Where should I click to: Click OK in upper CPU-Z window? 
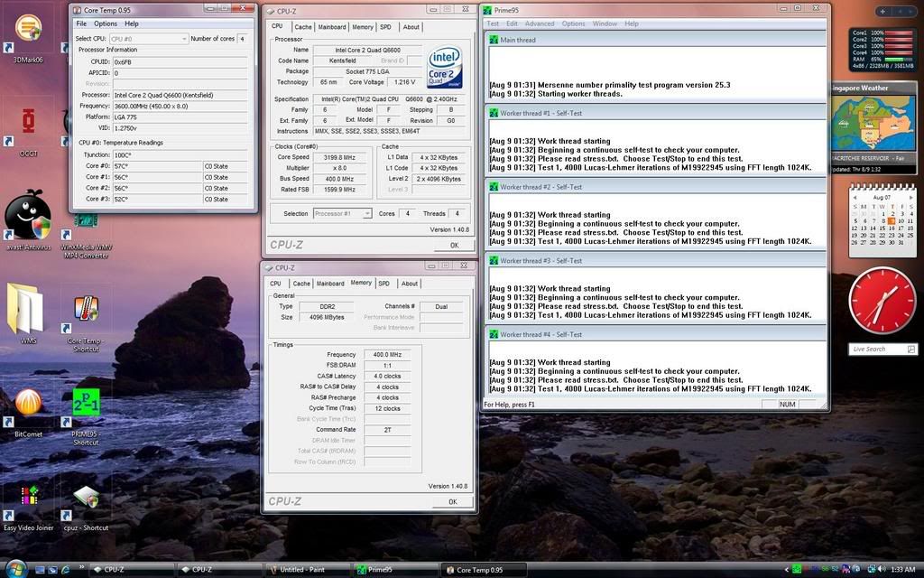coord(454,246)
